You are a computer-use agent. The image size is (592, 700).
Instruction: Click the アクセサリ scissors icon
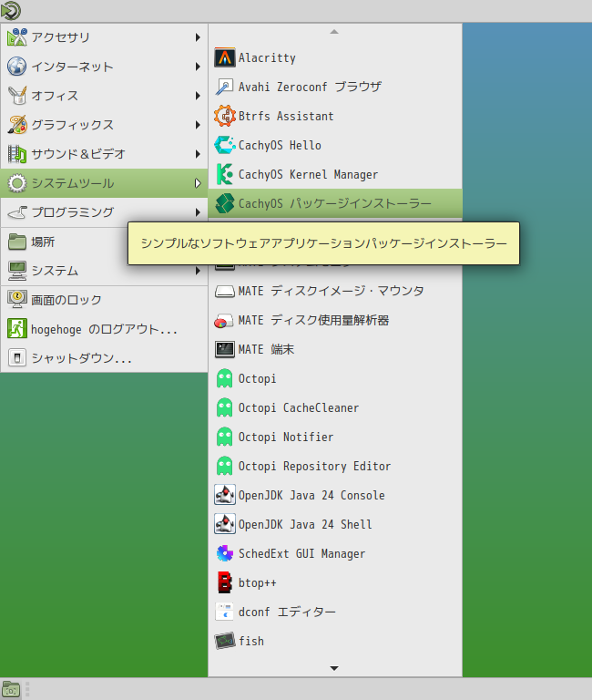tap(17, 37)
